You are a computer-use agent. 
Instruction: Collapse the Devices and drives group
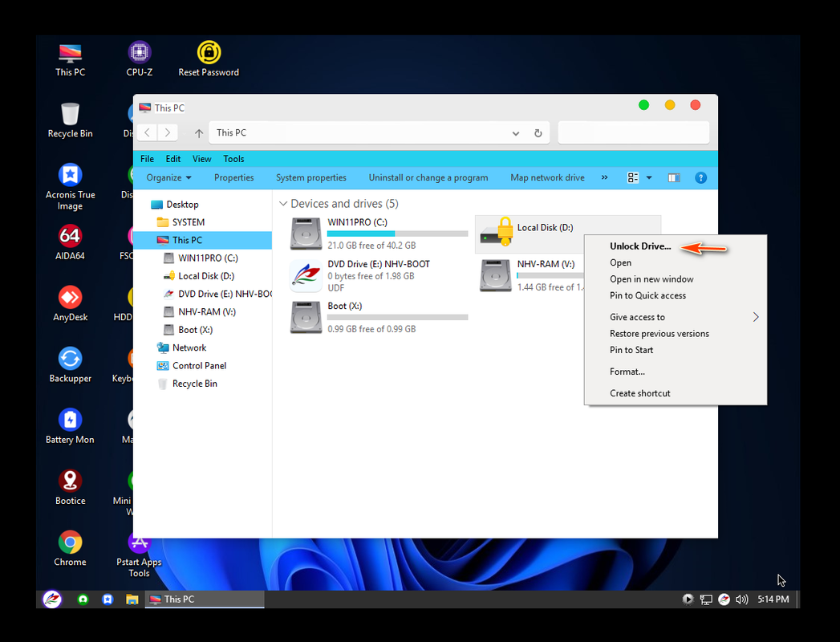click(x=283, y=204)
